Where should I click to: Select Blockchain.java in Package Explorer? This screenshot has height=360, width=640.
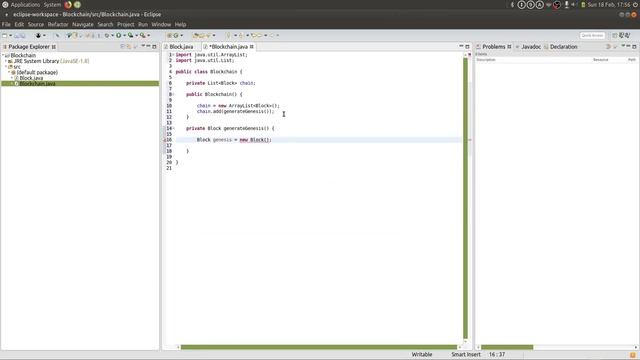pos(37,83)
